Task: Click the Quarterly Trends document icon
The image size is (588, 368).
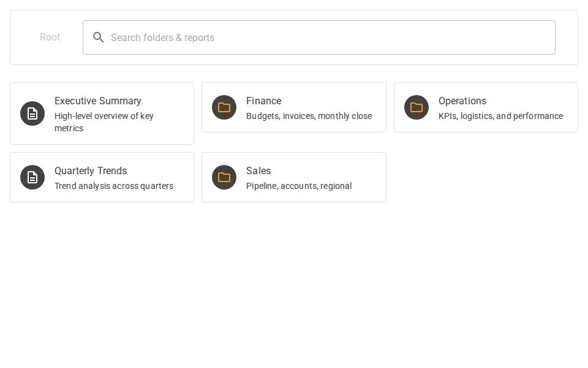Action: coord(32,177)
